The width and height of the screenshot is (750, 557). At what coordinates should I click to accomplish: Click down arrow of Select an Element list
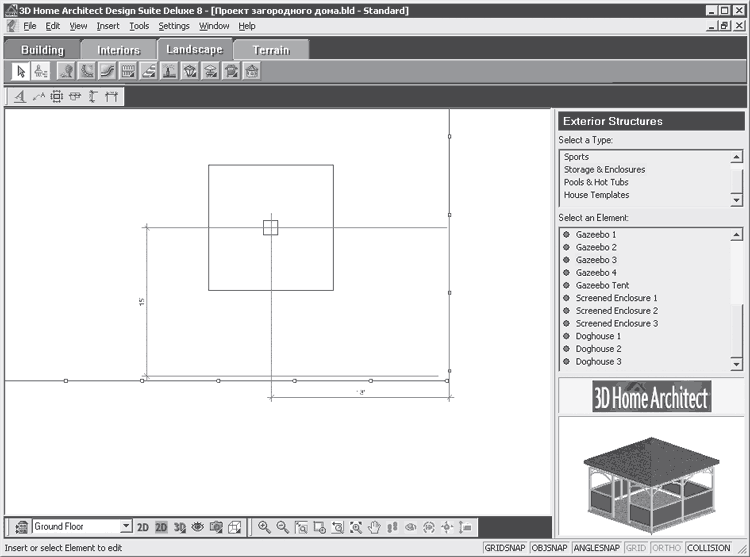(x=737, y=364)
